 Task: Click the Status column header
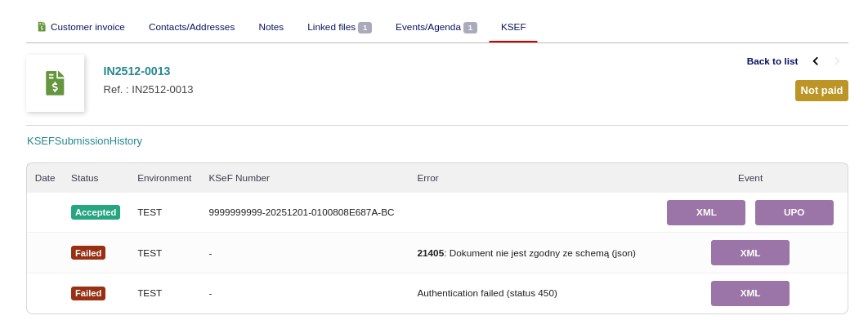point(84,178)
